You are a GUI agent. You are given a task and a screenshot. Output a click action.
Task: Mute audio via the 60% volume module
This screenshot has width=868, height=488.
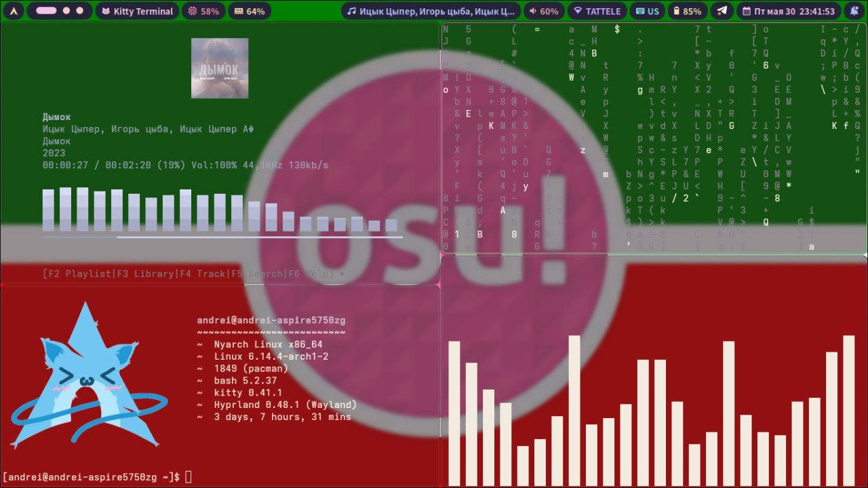pos(544,11)
